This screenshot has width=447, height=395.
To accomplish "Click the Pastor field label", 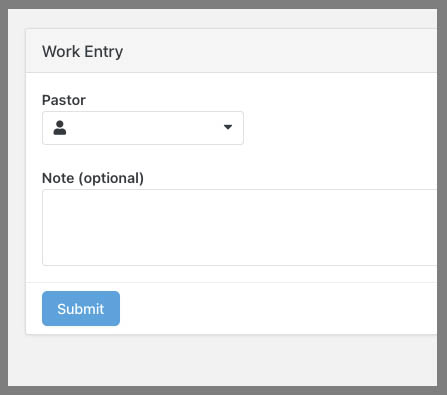I will [64, 100].
